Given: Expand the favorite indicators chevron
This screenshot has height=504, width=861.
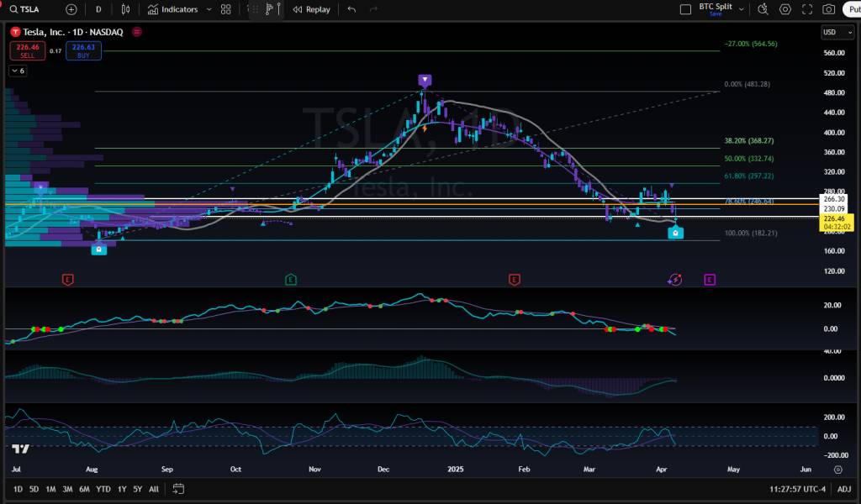Looking at the screenshot, I should 209,9.
